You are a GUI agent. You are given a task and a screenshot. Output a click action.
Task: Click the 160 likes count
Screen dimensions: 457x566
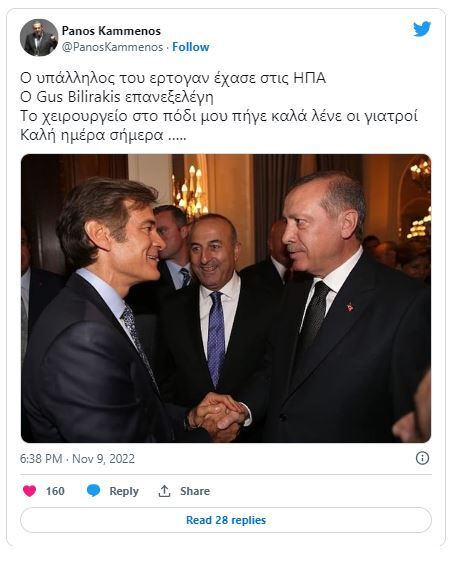point(55,491)
